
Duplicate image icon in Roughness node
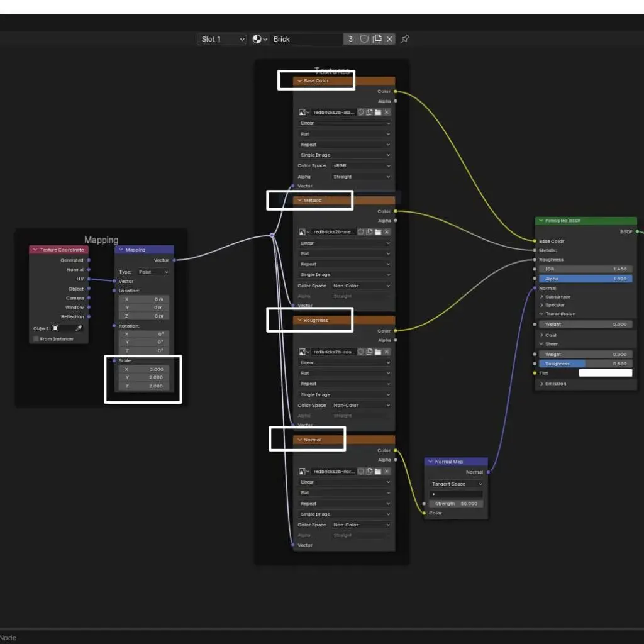pos(369,352)
